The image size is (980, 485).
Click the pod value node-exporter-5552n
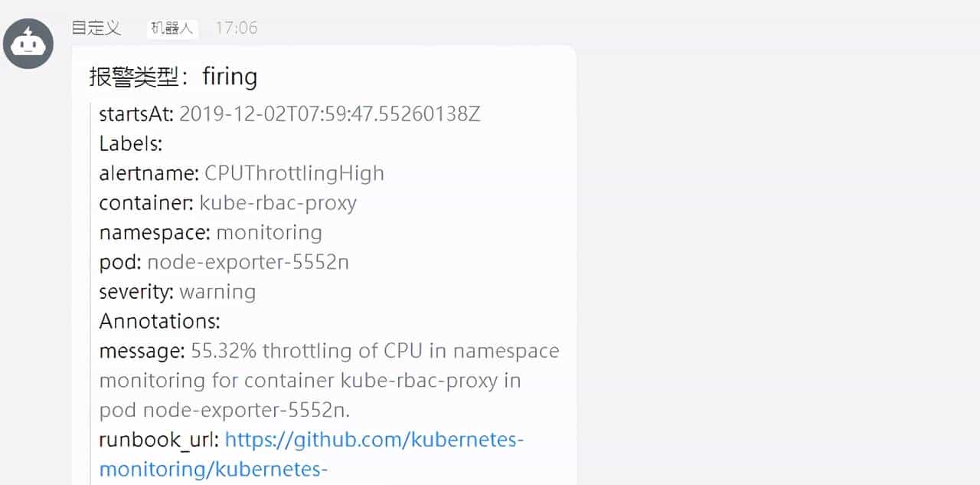click(x=248, y=262)
